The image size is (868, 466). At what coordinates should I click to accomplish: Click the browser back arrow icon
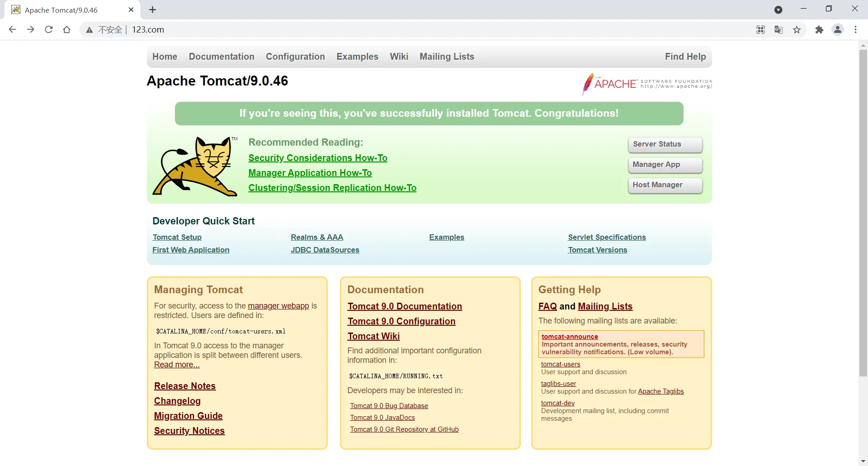[x=12, y=30]
